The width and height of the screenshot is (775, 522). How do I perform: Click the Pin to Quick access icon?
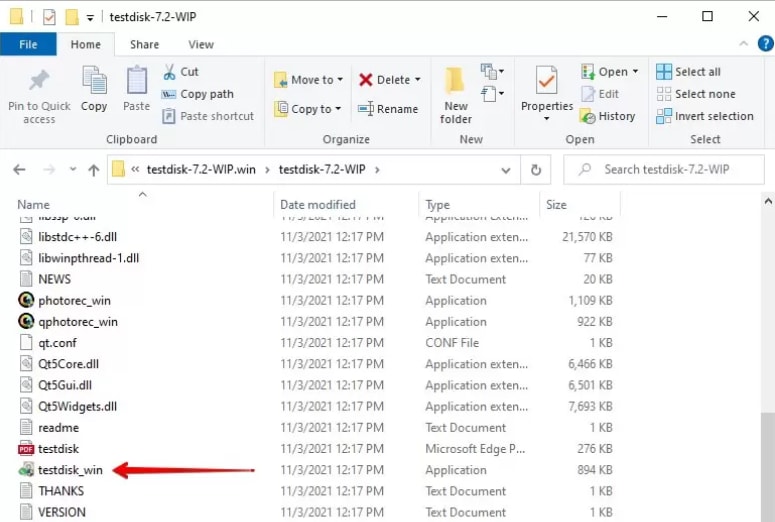tap(39, 80)
